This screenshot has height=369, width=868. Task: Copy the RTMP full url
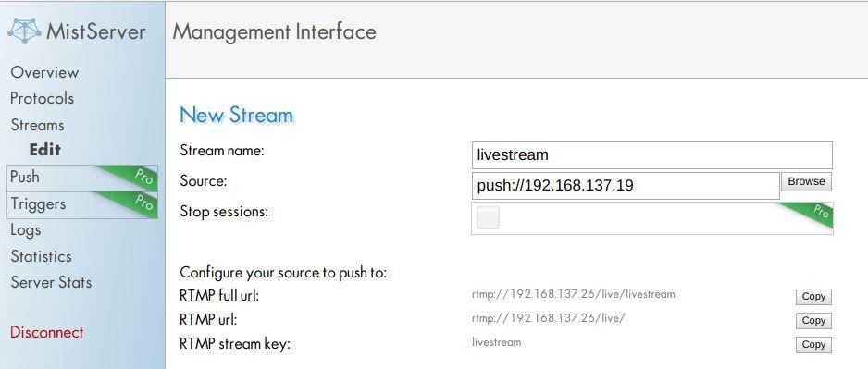tap(813, 297)
